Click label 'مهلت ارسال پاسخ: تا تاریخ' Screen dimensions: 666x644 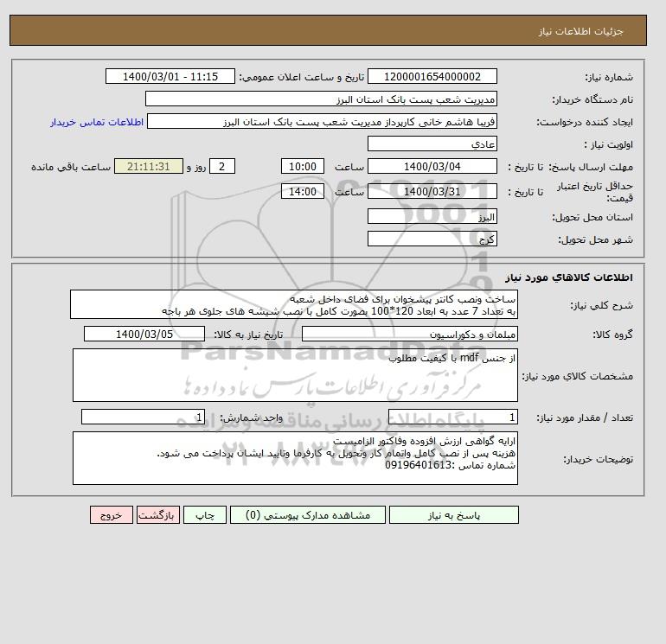[571, 167]
